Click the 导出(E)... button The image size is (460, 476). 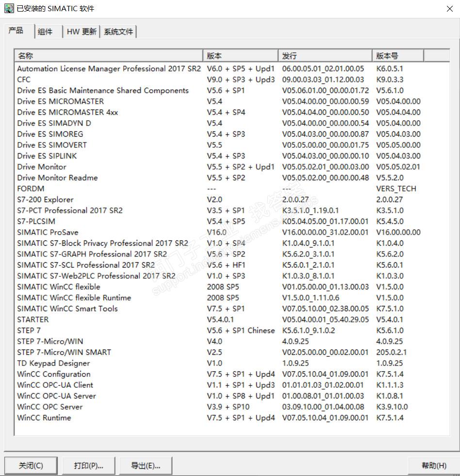coord(146,465)
